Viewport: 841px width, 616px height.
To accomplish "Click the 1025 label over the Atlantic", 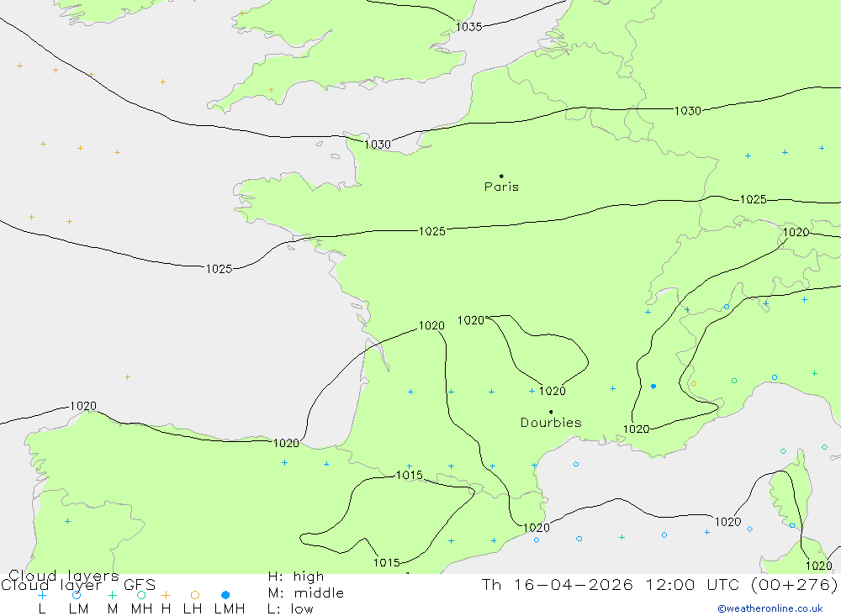I will (x=219, y=269).
